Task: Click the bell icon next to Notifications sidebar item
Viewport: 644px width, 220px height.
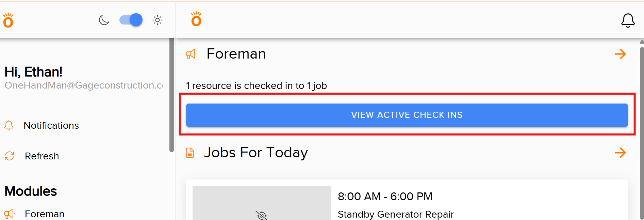Action: [9, 125]
